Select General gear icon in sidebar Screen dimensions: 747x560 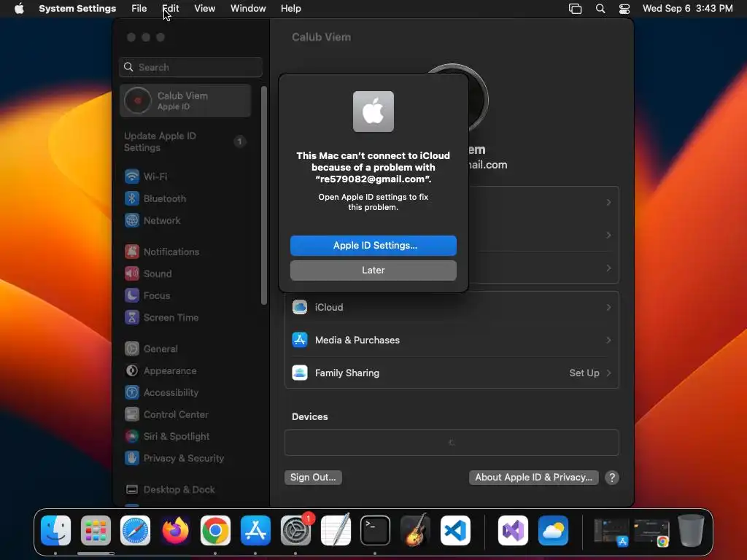tap(132, 349)
